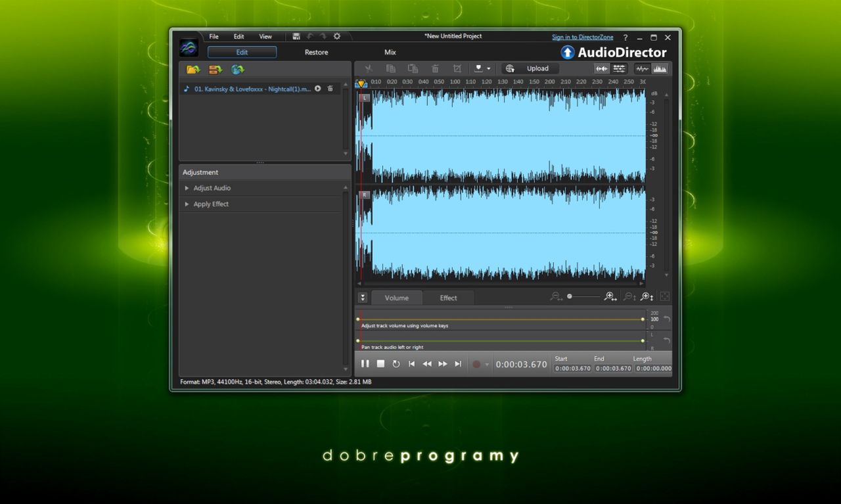Reset pan envelope with its undo arrow

[667, 340]
